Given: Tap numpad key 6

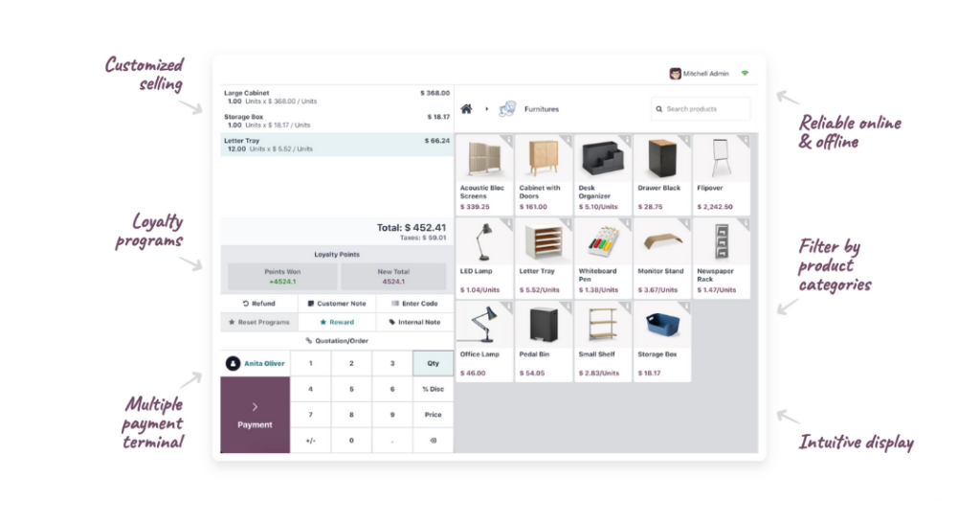Looking at the screenshot, I should 392,389.
